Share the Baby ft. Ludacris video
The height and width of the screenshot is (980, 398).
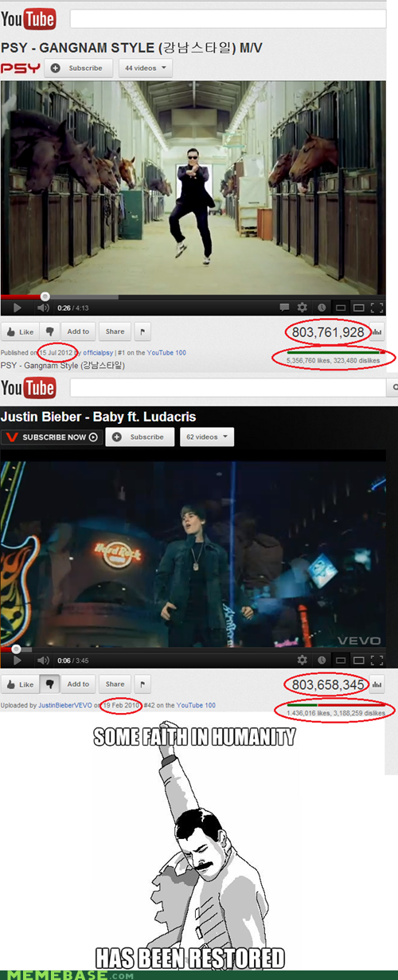coord(115,684)
